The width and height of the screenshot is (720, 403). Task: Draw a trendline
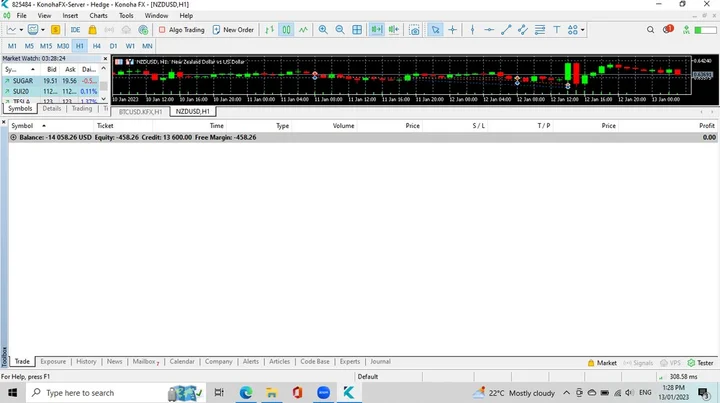pyautogui.click(x=506, y=30)
